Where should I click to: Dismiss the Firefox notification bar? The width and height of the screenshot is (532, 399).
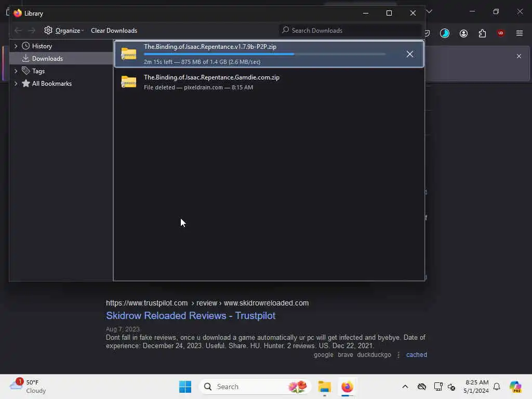518,56
